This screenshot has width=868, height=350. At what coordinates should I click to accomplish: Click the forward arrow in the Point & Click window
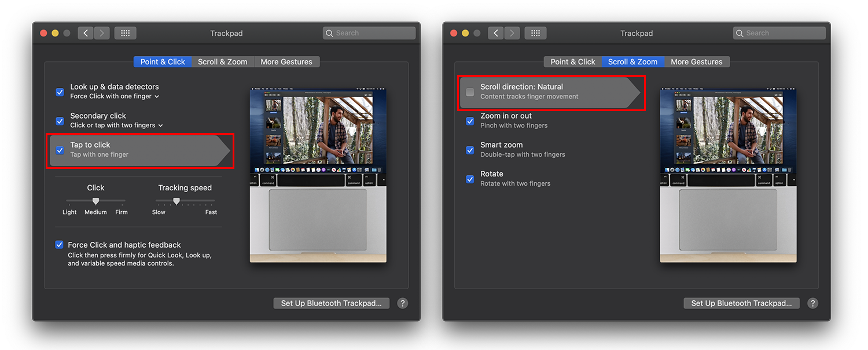point(102,33)
